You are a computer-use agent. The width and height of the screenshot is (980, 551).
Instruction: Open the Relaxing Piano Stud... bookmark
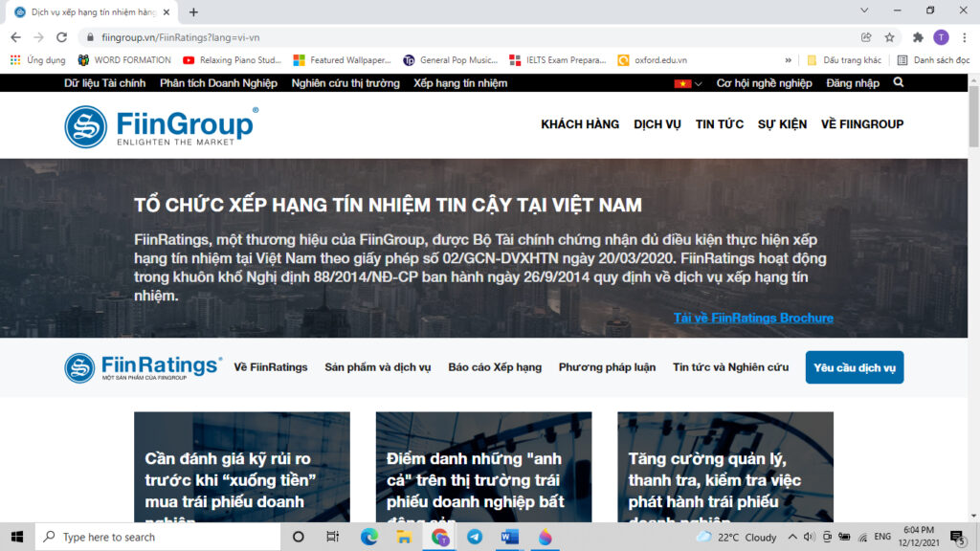(x=232, y=60)
